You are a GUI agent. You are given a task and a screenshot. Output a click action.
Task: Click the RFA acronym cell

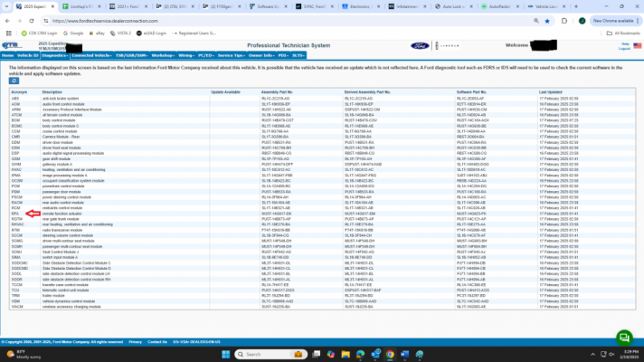[15, 214]
